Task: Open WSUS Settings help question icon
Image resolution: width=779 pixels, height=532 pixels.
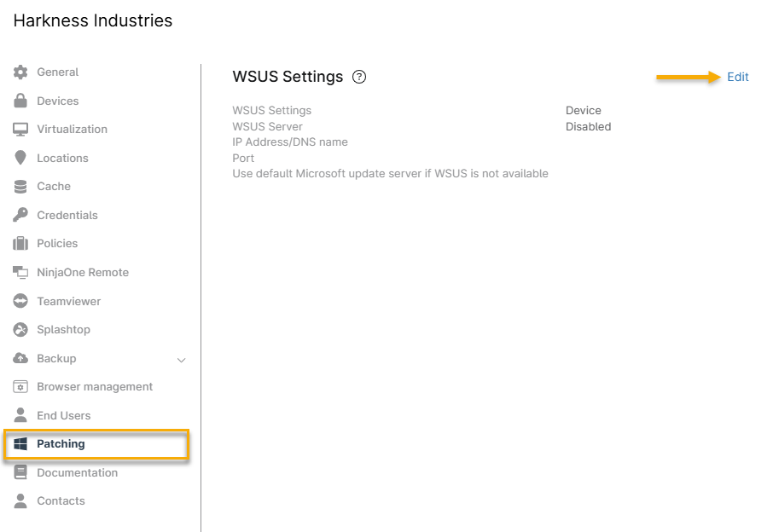Action: pyautogui.click(x=359, y=77)
